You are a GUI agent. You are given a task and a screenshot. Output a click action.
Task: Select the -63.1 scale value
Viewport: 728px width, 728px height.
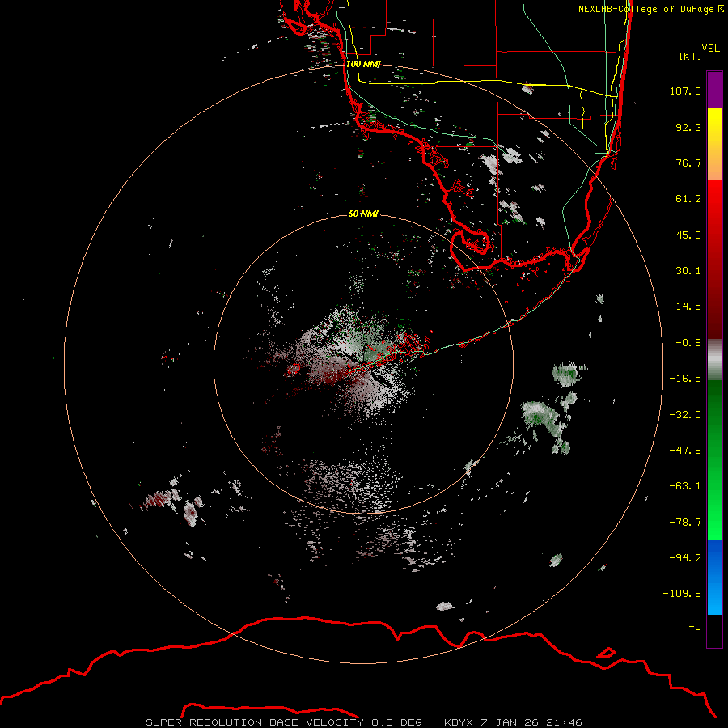(685, 486)
